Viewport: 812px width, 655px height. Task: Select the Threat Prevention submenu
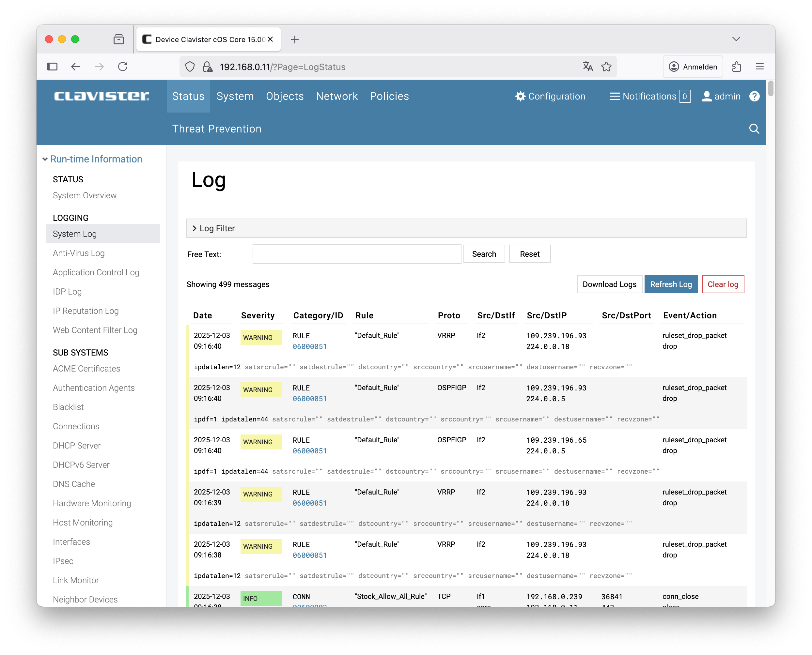[x=216, y=129]
